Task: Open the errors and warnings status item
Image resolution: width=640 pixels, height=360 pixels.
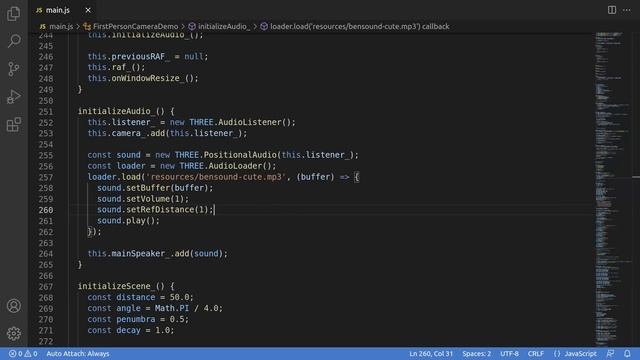Action: [23, 353]
